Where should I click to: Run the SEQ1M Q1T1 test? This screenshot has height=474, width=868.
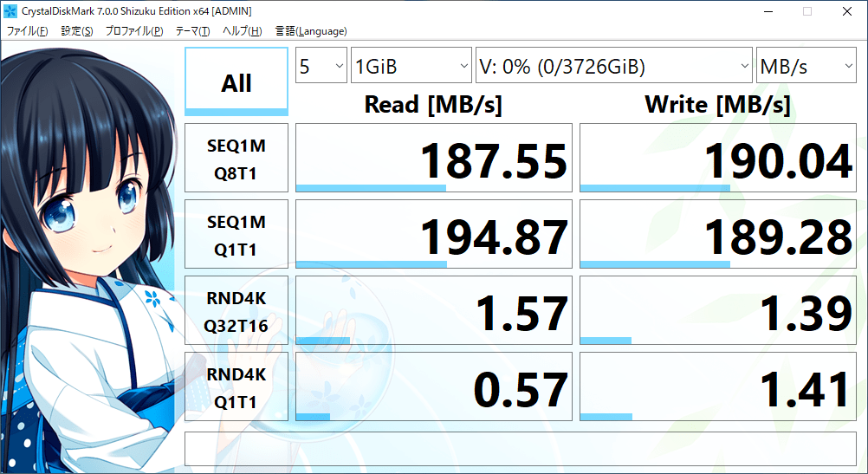coord(236,234)
